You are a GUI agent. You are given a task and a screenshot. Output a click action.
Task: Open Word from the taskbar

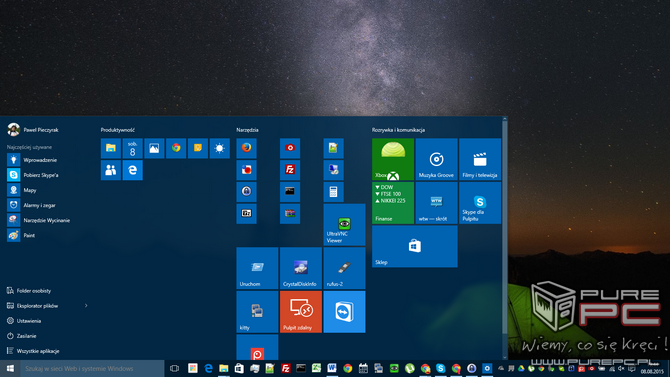tap(332, 368)
